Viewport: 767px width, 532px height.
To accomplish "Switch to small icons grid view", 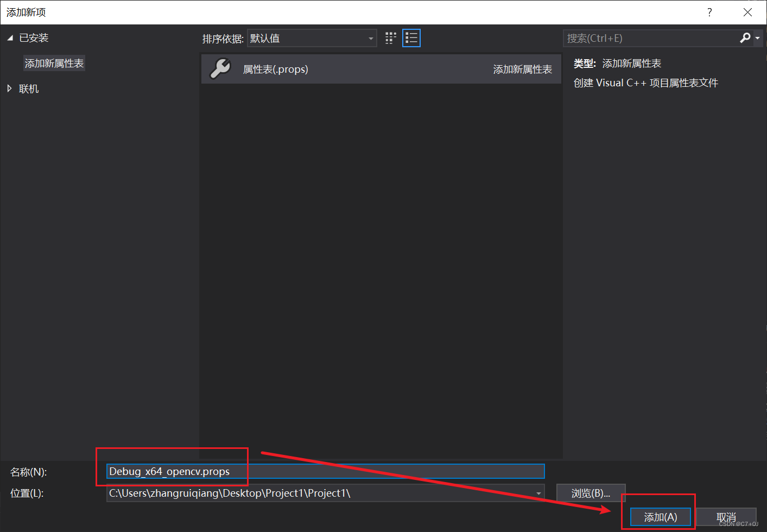I will [x=391, y=38].
